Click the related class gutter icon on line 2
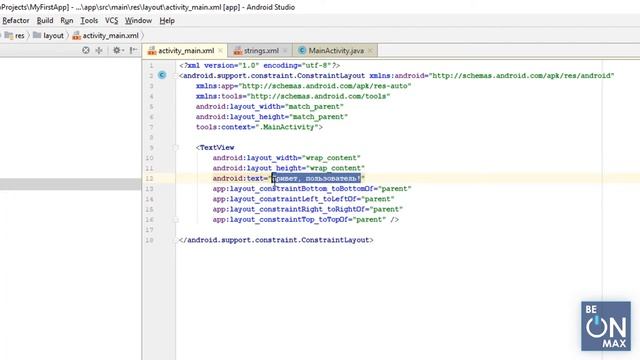This screenshot has height=360, width=640. (x=162, y=75)
